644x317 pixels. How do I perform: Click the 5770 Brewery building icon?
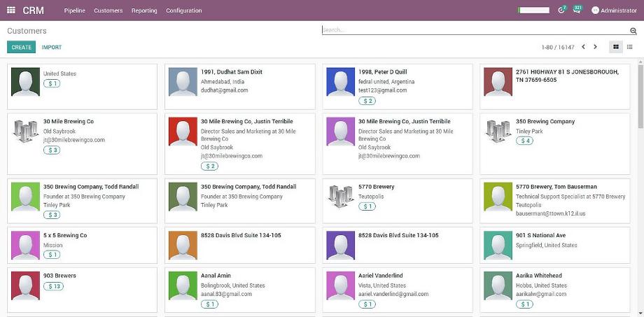pyautogui.click(x=340, y=197)
